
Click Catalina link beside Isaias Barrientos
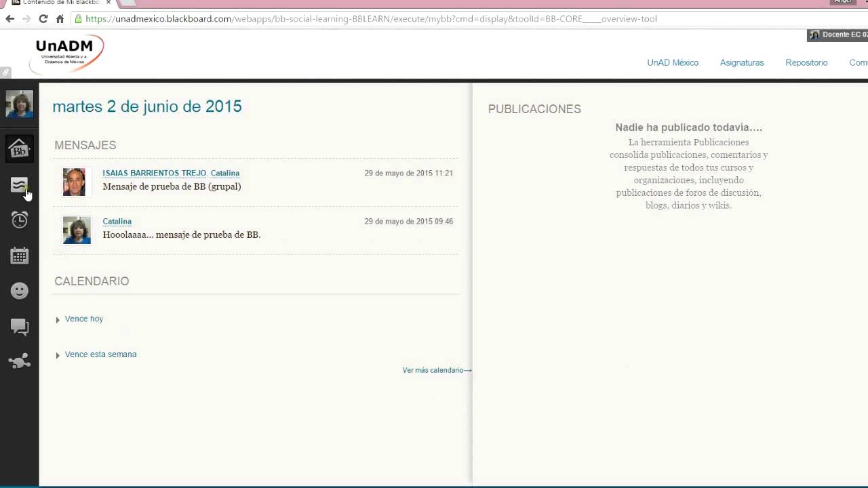point(225,174)
